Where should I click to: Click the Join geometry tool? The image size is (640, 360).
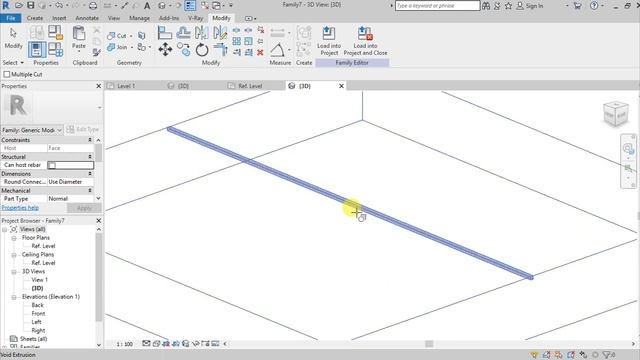click(x=117, y=47)
